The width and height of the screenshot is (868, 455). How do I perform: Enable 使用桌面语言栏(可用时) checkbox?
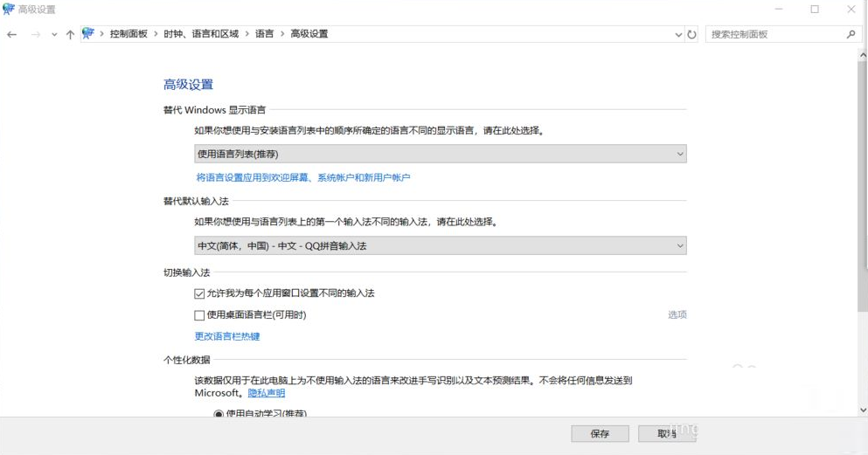(199, 314)
